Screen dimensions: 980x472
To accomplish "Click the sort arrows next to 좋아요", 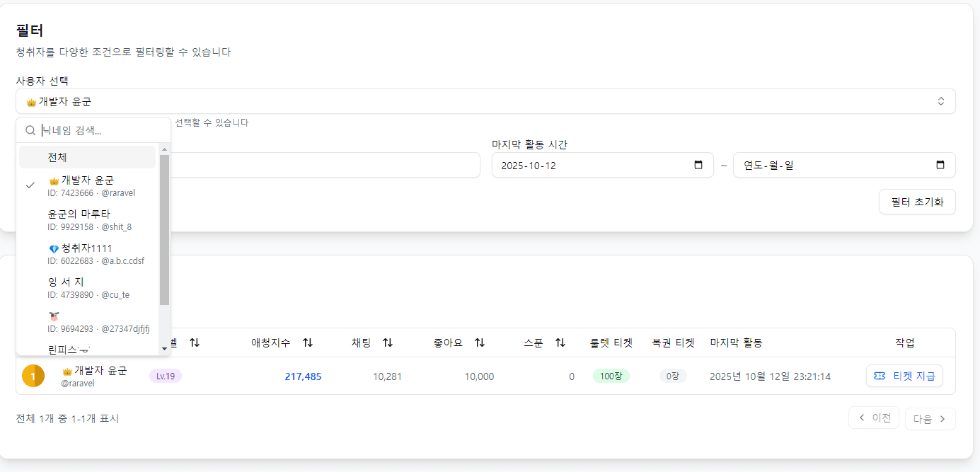I will 480,343.
